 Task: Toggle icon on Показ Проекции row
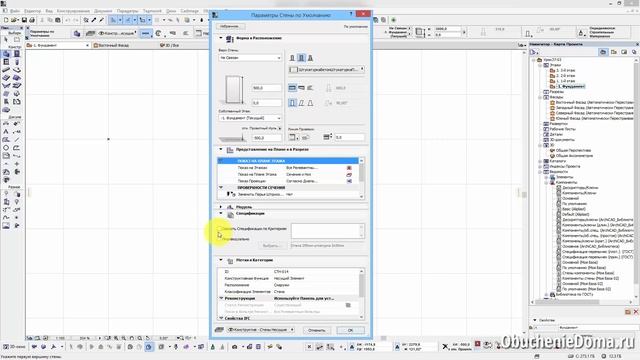point(349,181)
